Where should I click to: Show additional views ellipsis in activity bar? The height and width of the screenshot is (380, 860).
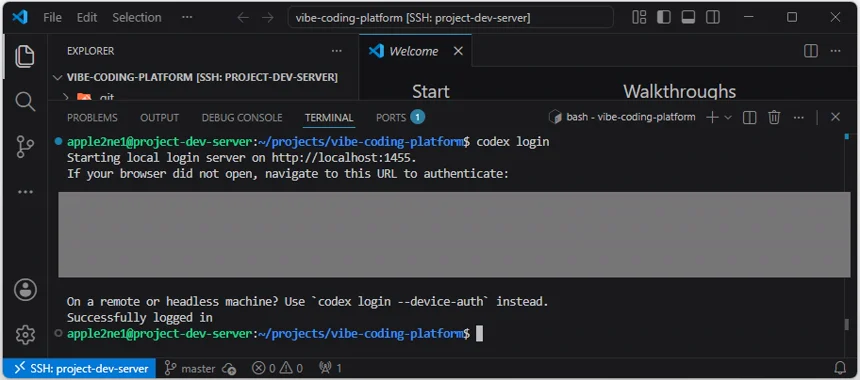(25, 192)
